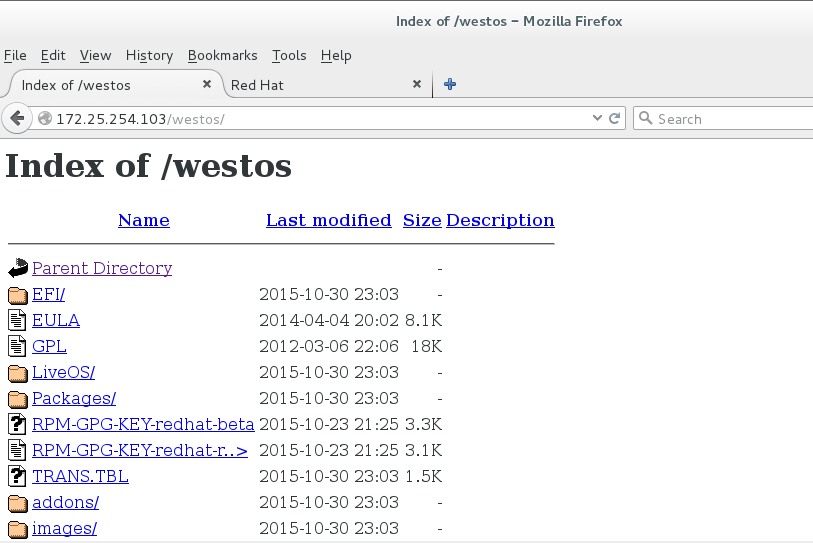Switch to the Red Hat tab
Image resolution: width=813 pixels, height=543 pixels.
[327, 85]
